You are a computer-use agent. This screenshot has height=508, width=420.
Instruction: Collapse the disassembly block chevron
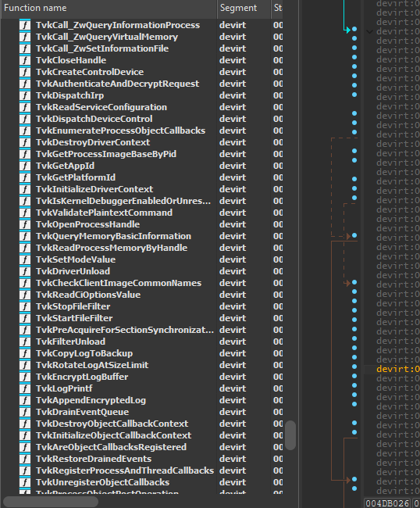coord(369,31)
